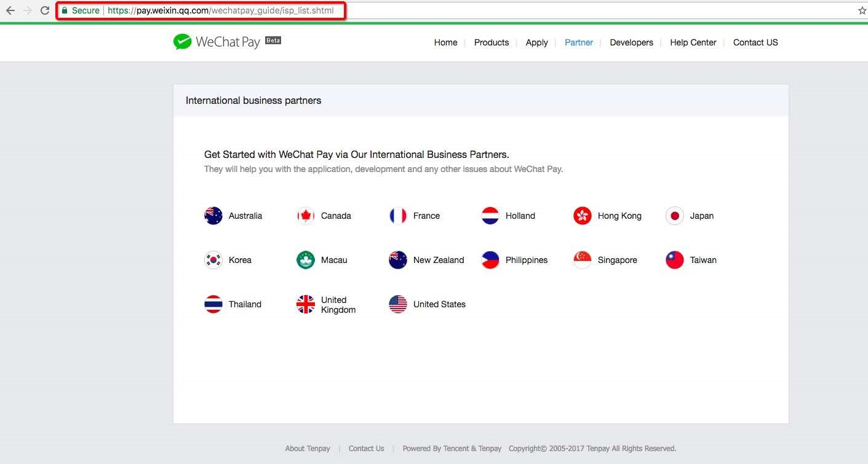
Task: Click the WeChat Pay logo
Action: [217, 42]
